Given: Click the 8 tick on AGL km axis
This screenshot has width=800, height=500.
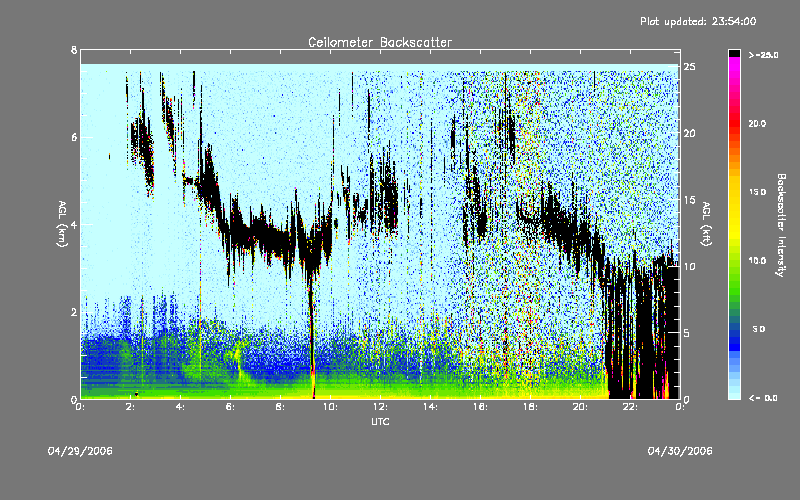Looking at the screenshot, I should point(74,50).
